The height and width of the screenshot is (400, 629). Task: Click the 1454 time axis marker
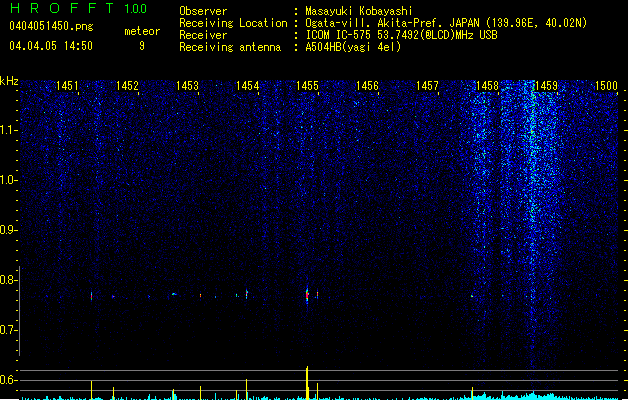(248, 86)
